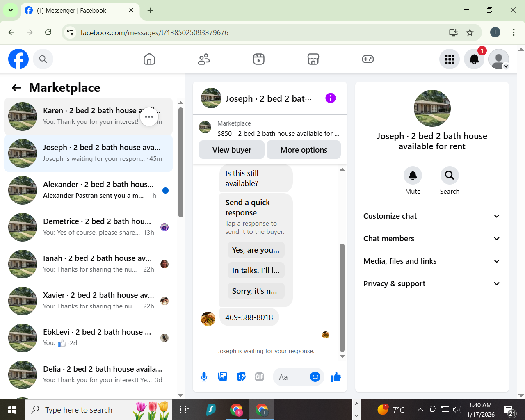Screen dimensions: 525x420
Task: Open the Facebook home logo
Action: [18, 59]
